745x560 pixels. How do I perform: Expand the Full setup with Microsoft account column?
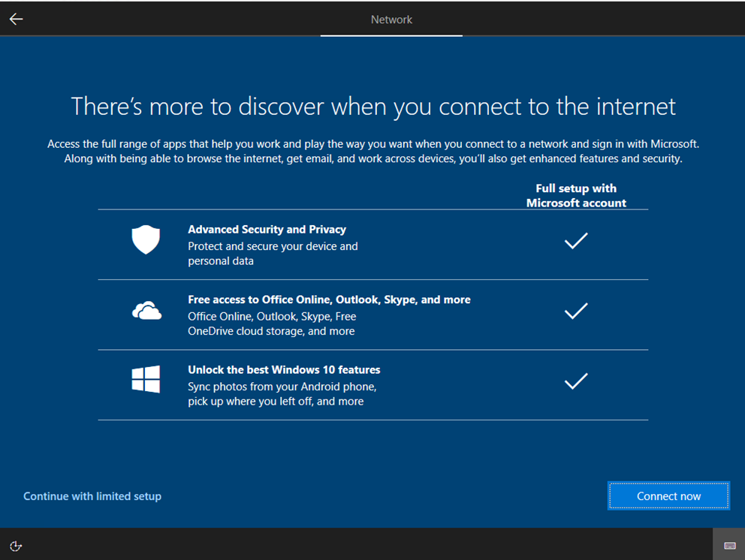point(575,195)
